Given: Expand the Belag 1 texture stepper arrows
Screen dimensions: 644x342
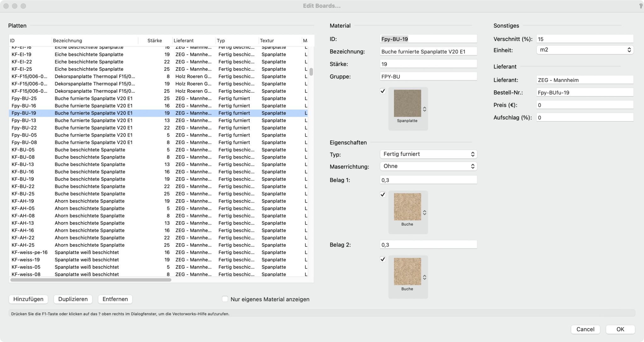Looking at the screenshot, I should click(x=425, y=213).
